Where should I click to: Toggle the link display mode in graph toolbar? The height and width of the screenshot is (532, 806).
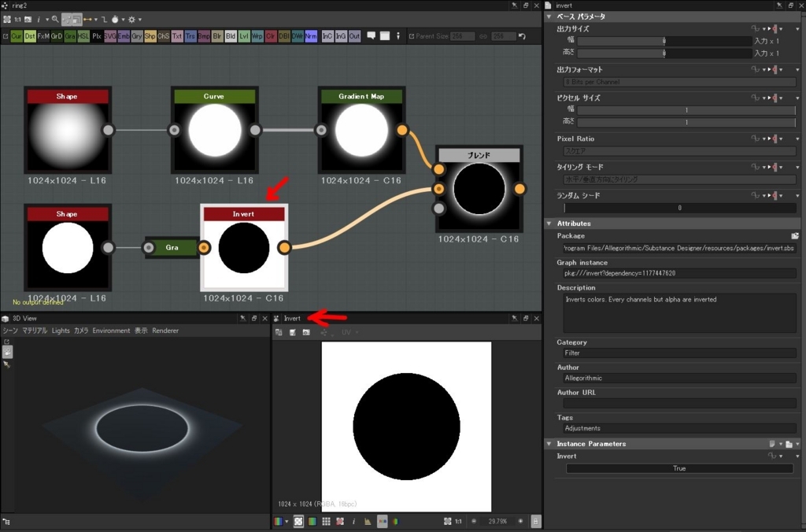pyautogui.click(x=88, y=20)
